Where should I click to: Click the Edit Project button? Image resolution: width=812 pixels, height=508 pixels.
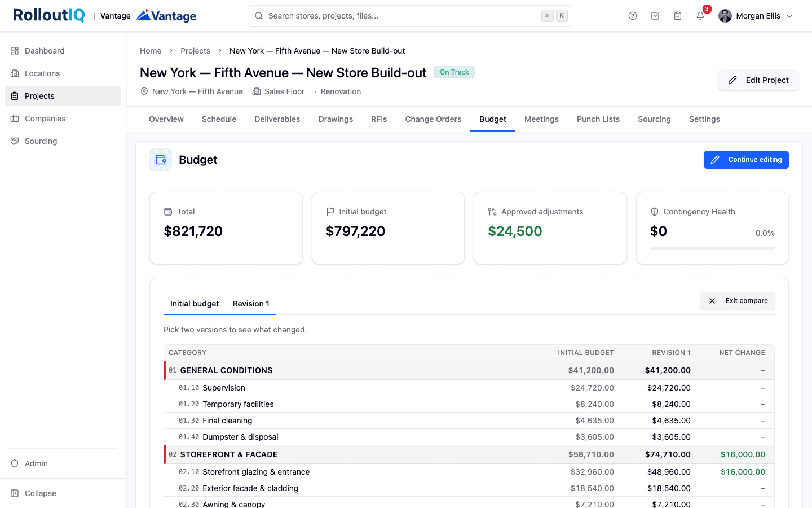pyautogui.click(x=758, y=80)
